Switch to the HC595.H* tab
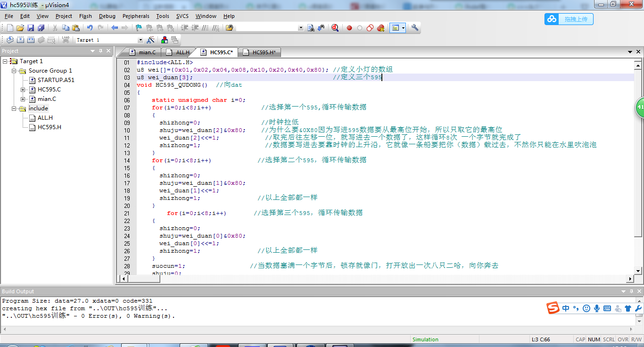This screenshot has width=644, height=347. coord(260,52)
